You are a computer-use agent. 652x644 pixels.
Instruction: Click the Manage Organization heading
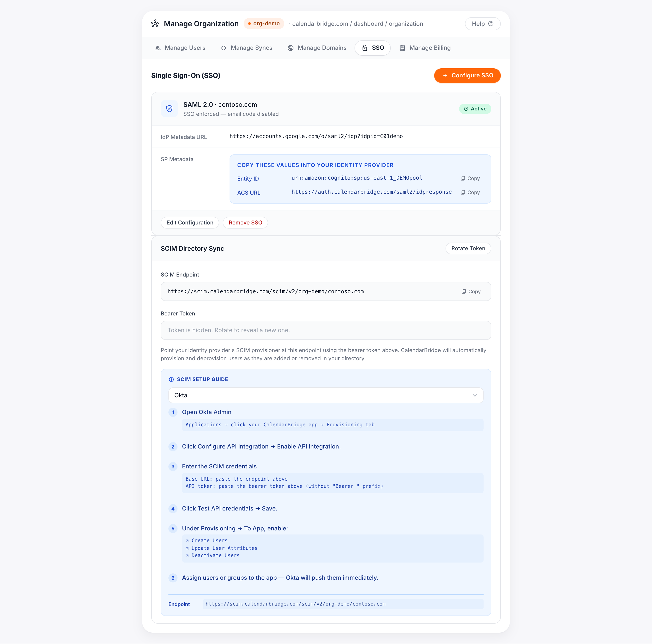click(201, 24)
